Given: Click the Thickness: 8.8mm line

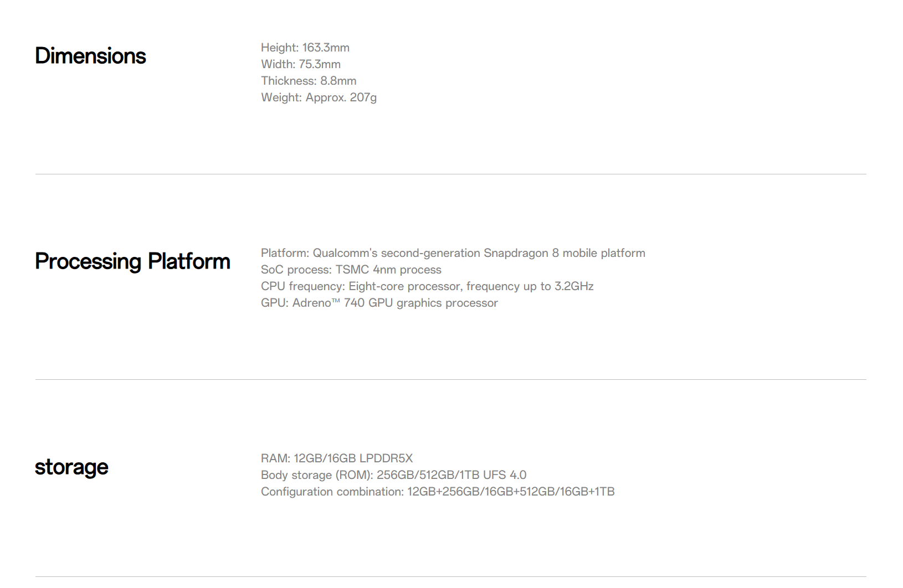Looking at the screenshot, I should (309, 81).
